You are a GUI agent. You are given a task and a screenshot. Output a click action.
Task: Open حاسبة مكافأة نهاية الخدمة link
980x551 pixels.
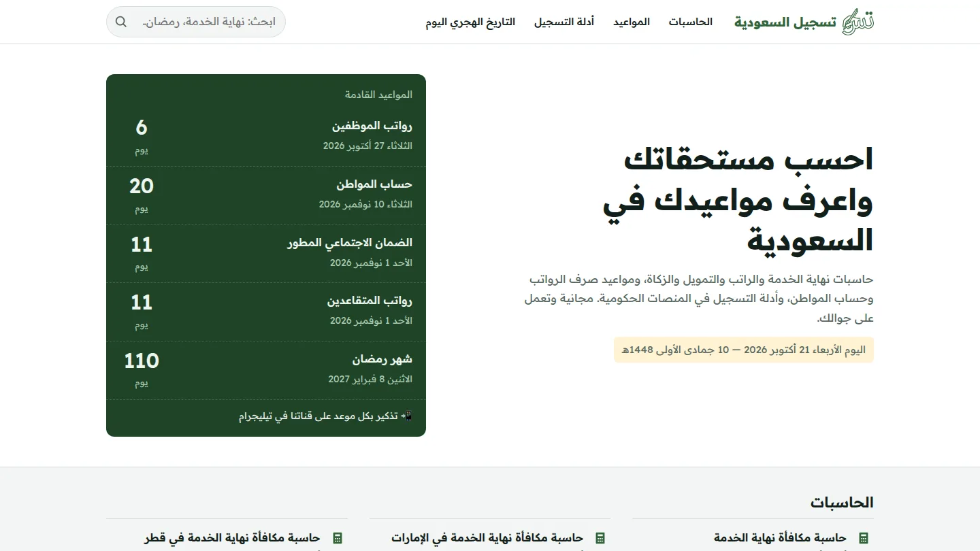pyautogui.click(x=780, y=538)
